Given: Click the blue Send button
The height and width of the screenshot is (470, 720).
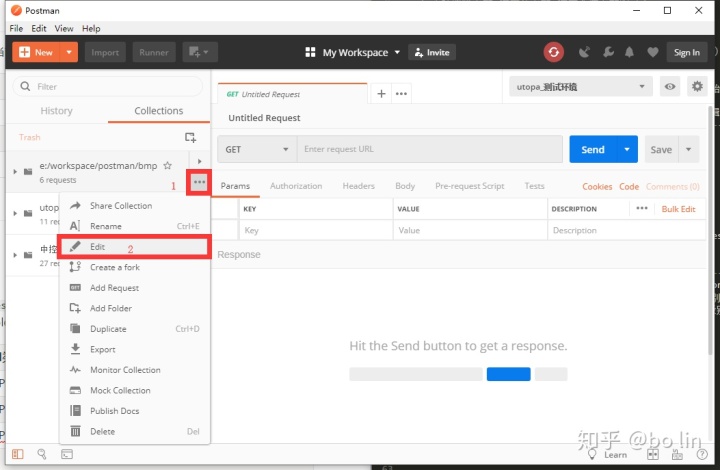Looking at the screenshot, I should 593,149.
